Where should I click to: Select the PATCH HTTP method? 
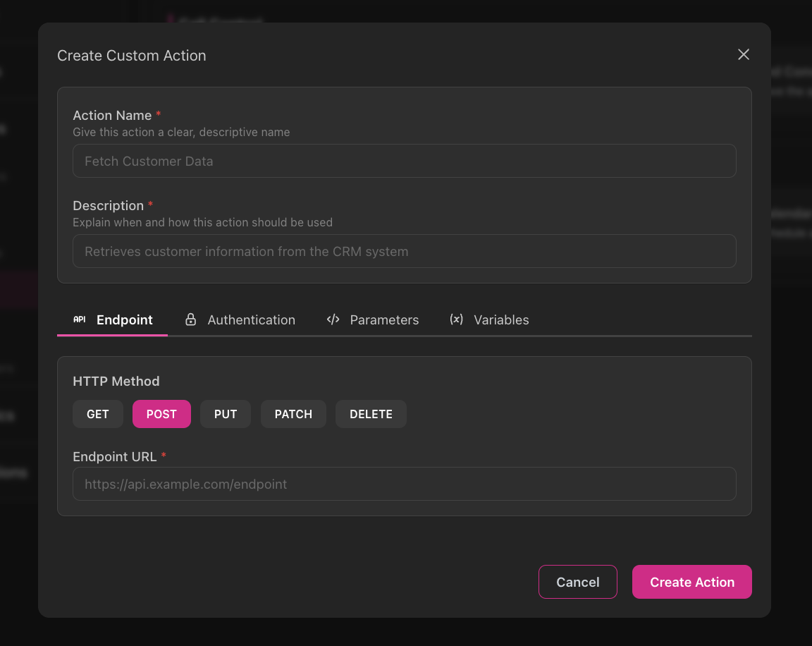[293, 414]
